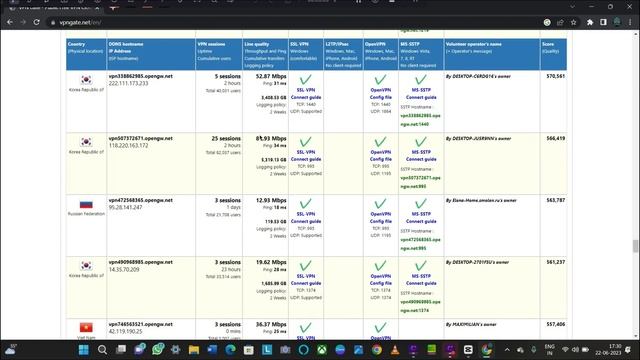Open the weather widget on the taskbar
This screenshot has width=640, height=360.
click(11, 349)
